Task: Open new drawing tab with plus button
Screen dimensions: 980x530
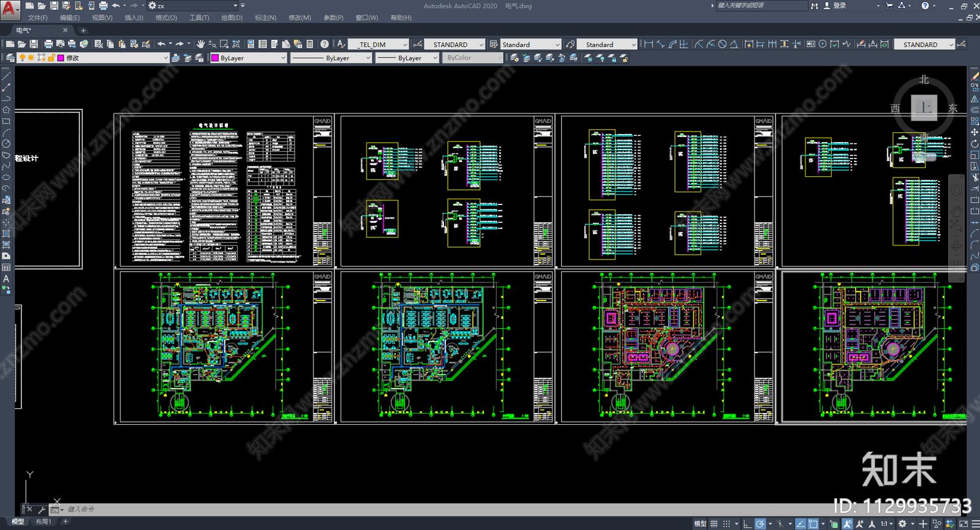Action: coord(83,30)
